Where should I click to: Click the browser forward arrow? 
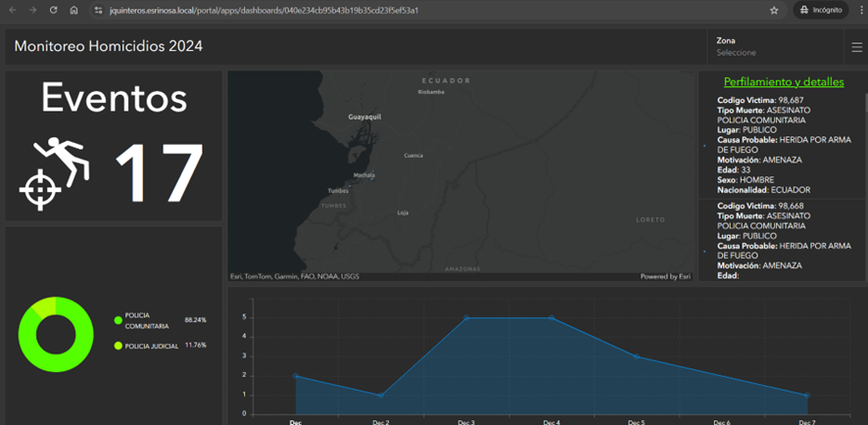(32, 10)
